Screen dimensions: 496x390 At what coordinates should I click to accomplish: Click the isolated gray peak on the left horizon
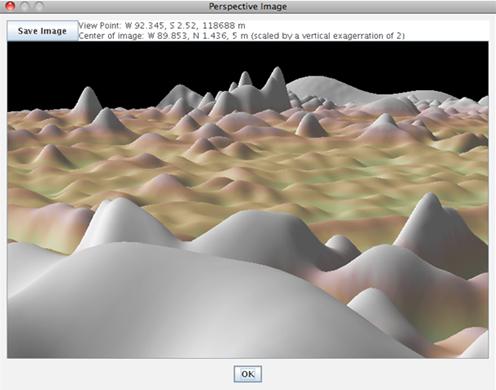88,100
